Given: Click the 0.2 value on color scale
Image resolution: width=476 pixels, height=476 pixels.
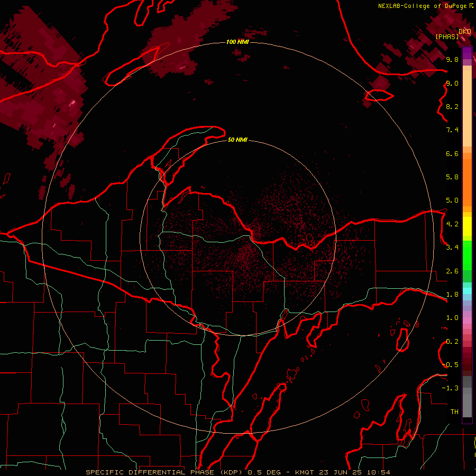Looking at the screenshot, I should (x=452, y=342).
